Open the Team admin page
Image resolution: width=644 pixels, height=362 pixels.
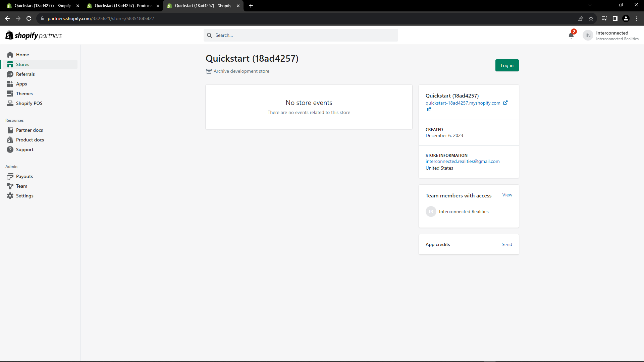[21, 186]
